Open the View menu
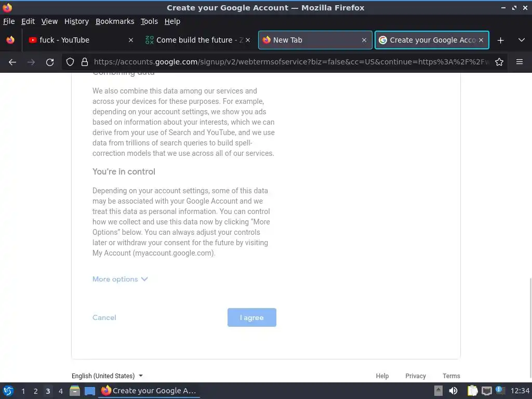 click(49, 21)
